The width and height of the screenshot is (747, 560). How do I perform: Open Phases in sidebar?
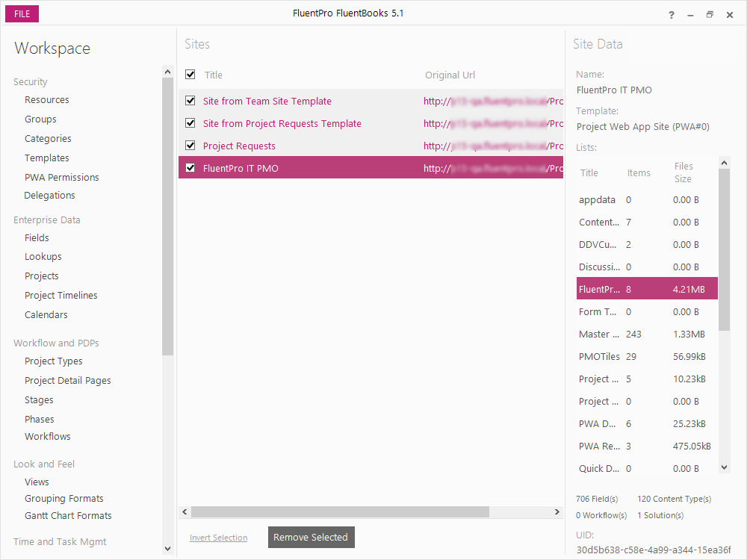(x=39, y=419)
